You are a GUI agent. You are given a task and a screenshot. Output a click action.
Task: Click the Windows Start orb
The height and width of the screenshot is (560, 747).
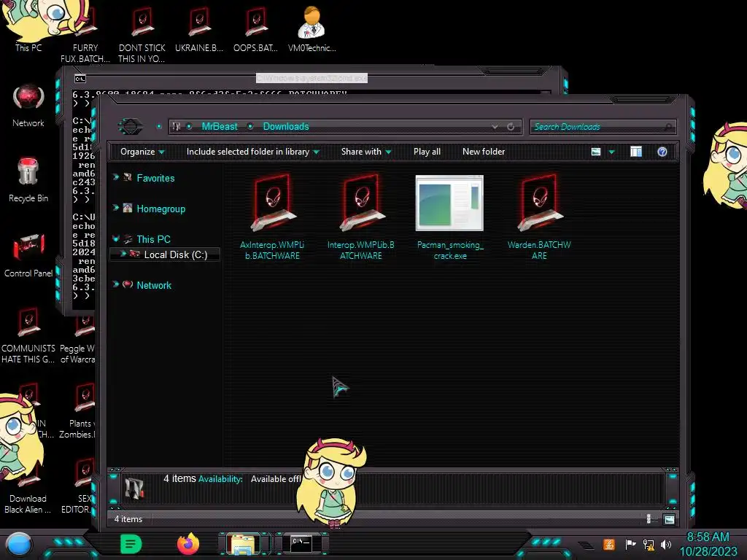(x=19, y=544)
